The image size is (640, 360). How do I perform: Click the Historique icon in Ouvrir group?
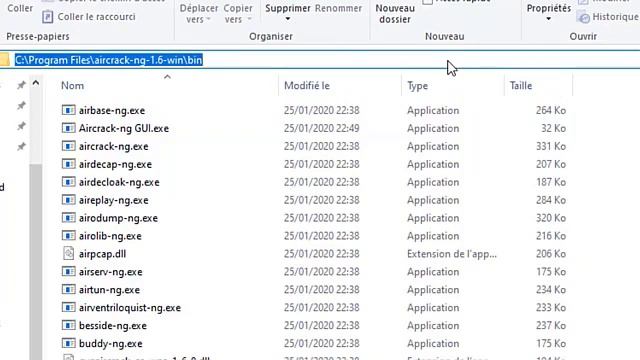[584, 17]
